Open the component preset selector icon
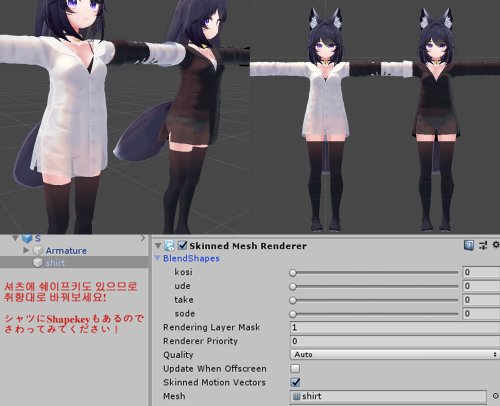This screenshot has width=500, height=406. tap(483, 246)
